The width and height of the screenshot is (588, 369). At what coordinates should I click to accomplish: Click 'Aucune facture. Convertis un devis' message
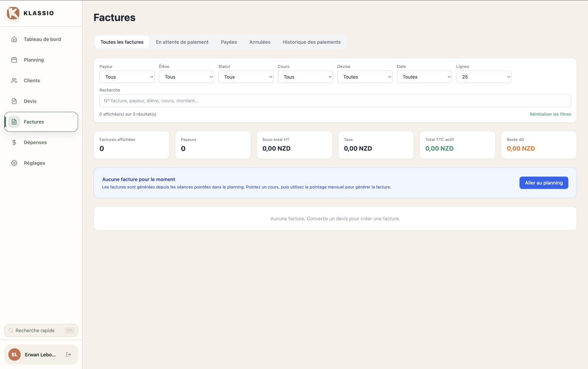click(335, 218)
